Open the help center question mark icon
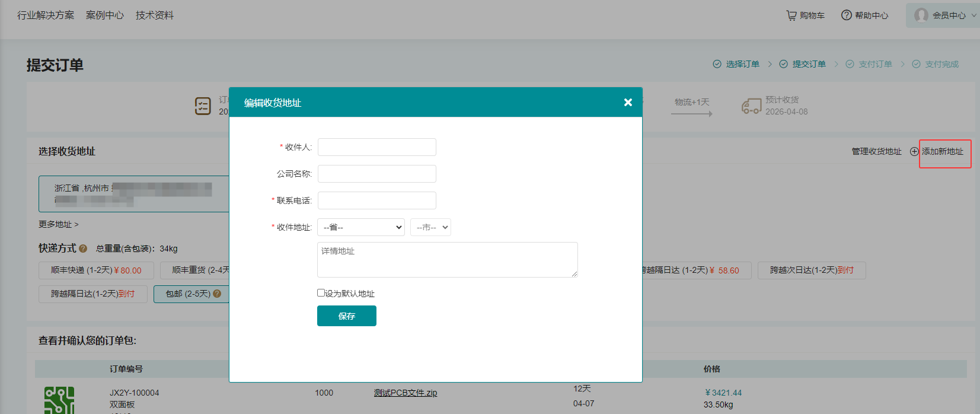This screenshot has height=414, width=980. coord(846,15)
